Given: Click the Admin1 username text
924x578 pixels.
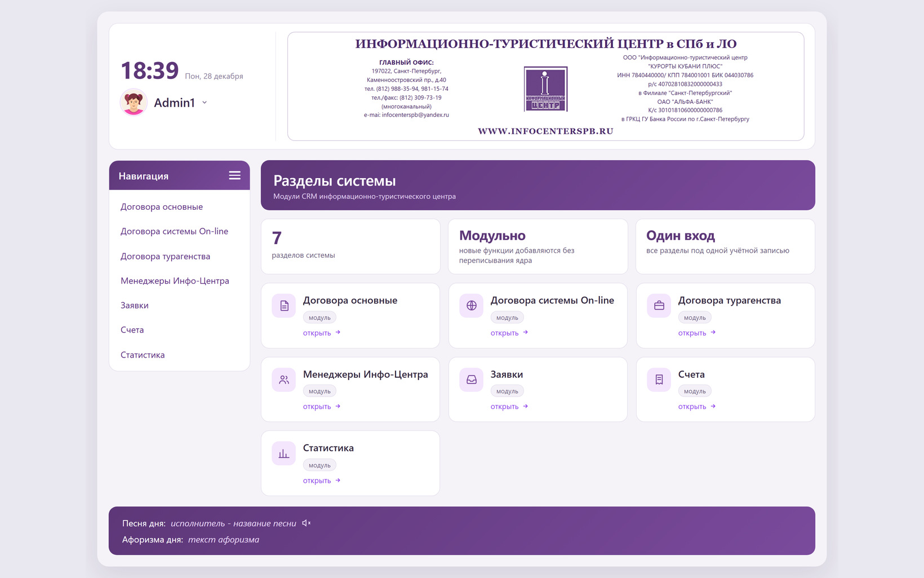Looking at the screenshot, I should 174,103.
